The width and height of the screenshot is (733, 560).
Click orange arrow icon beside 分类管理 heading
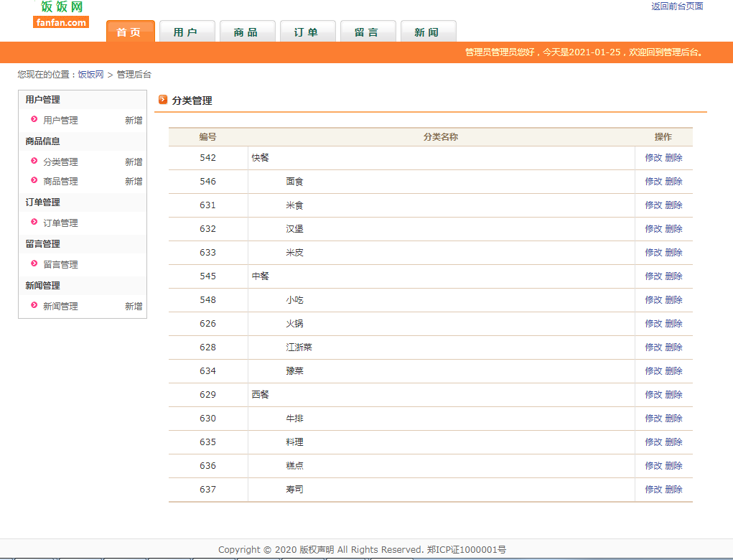point(163,100)
